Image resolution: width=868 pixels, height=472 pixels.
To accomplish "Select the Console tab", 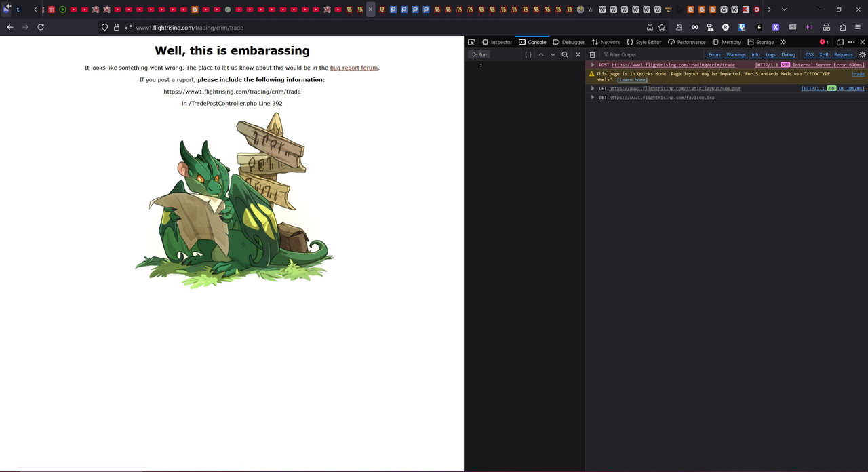I will [532, 42].
